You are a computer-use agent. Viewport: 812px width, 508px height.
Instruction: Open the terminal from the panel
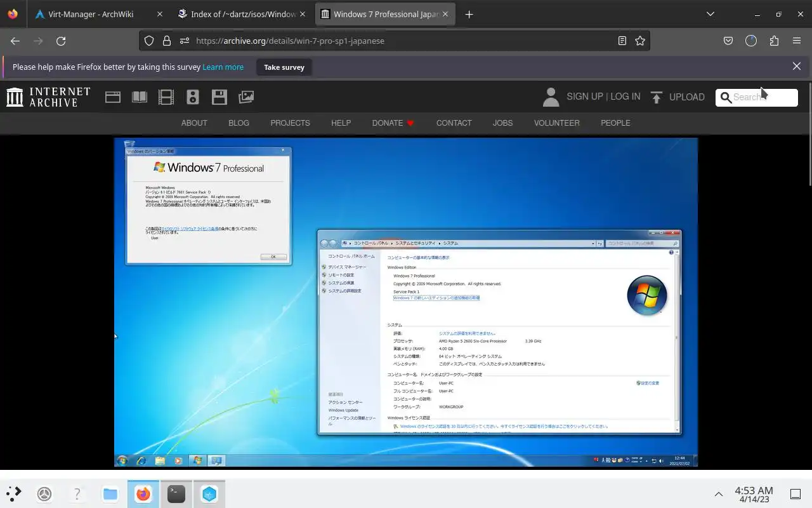[x=176, y=493]
